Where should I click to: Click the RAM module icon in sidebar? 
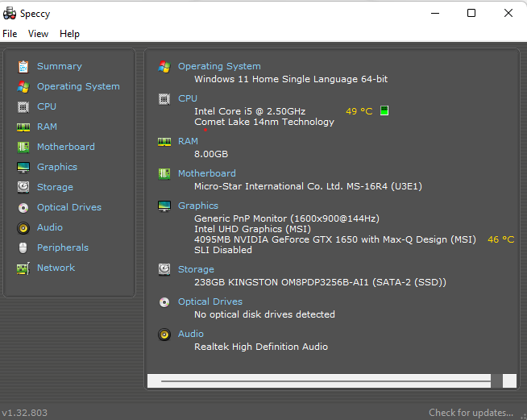point(23,127)
